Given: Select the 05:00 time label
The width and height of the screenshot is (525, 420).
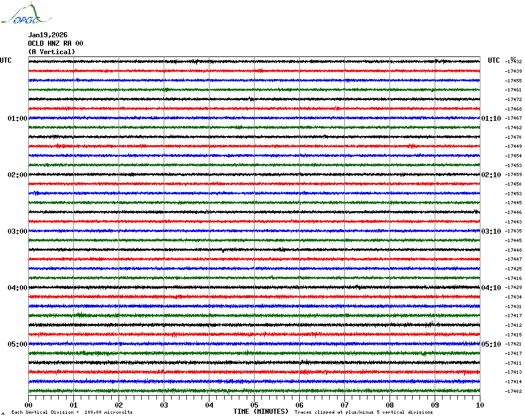Looking at the screenshot, I should coord(17,344).
